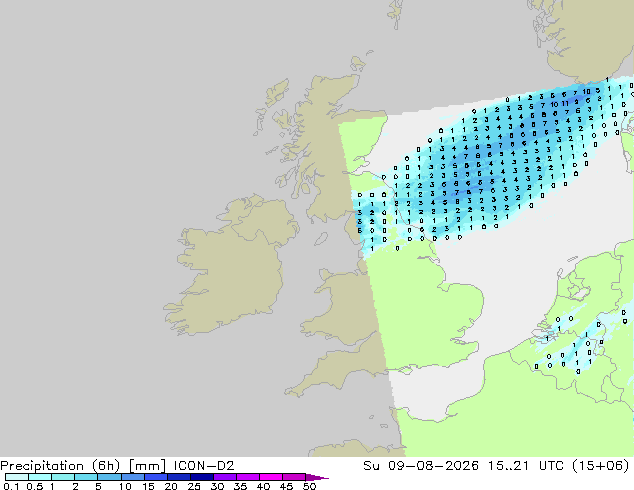
Task: Click the Isle of Man on the map
Action: coord(321,239)
